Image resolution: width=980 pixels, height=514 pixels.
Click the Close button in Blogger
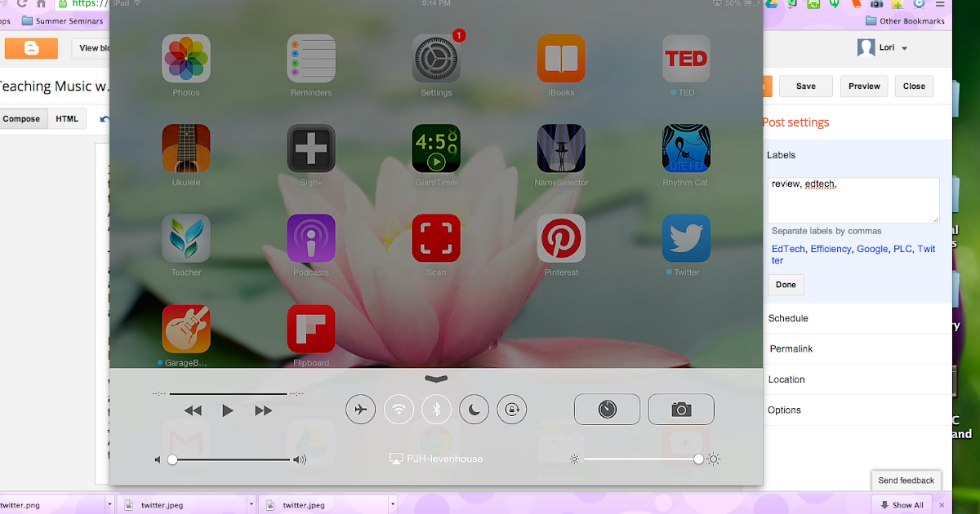coord(914,86)
